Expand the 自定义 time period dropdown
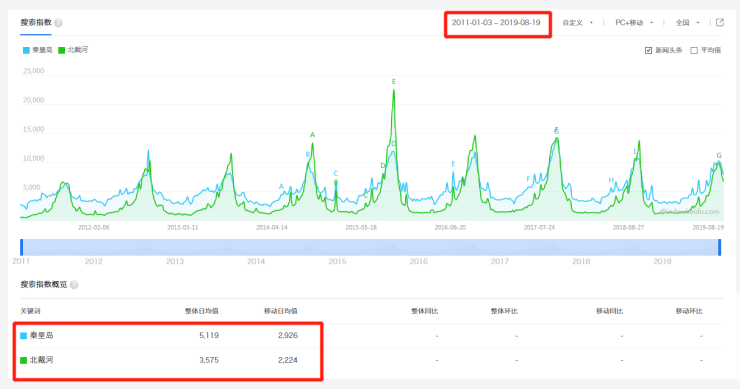The image size is (740, 389). pos(578,23)
